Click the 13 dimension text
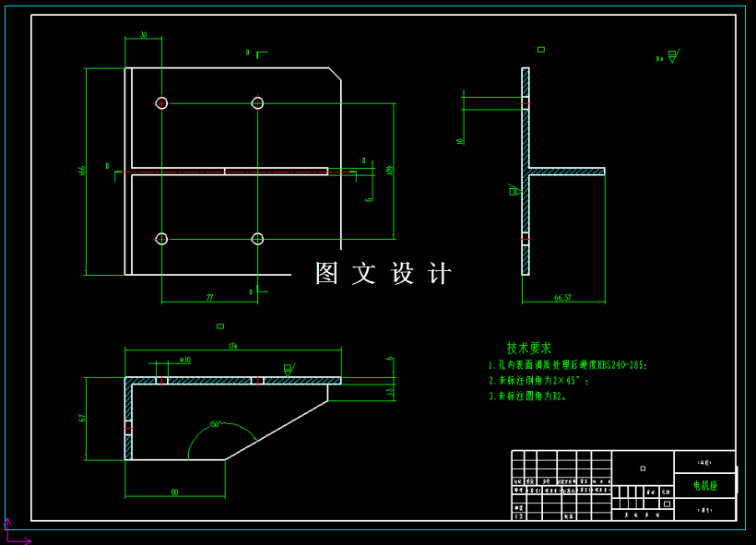 pos(390,392)
